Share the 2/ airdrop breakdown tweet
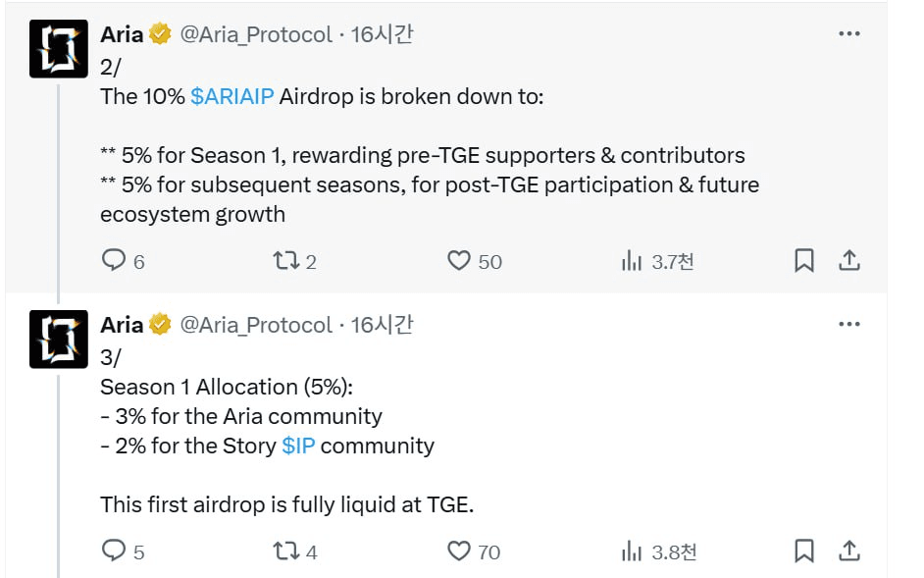The width and height of the screenshot is (924, 578). 849,260
